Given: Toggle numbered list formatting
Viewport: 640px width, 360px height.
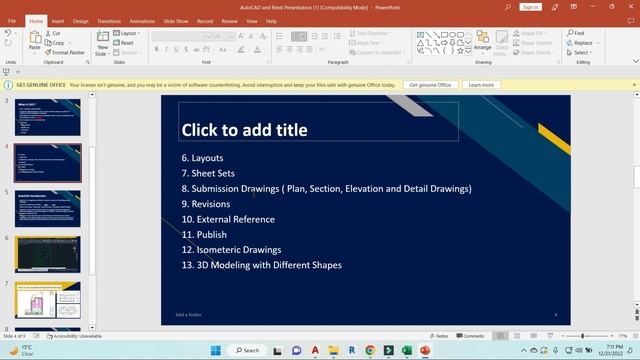Looking at the screenshot, I should [x=299, y=36].
